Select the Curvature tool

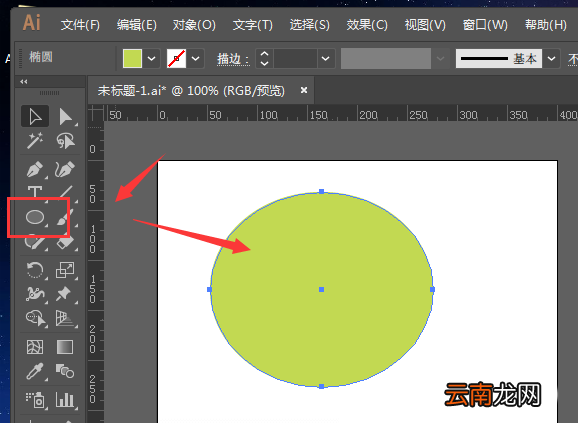(x=65, y=169)
